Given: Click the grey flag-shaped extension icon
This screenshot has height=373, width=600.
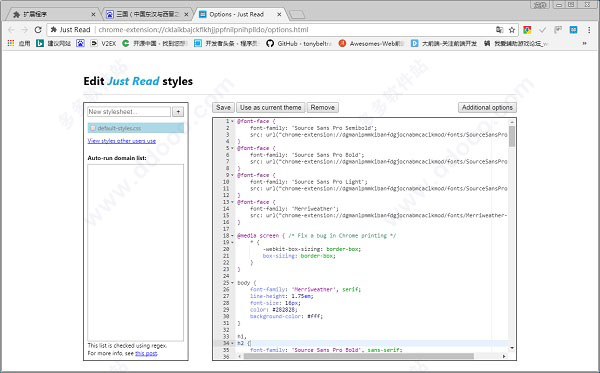Looking at the screenshot, I should point(558,29).
